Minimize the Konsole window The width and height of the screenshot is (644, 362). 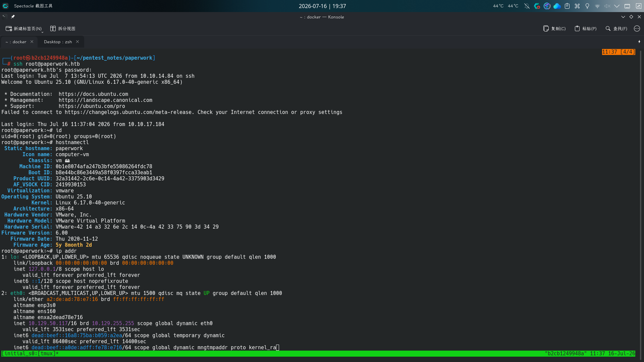(x=623, y=17)
